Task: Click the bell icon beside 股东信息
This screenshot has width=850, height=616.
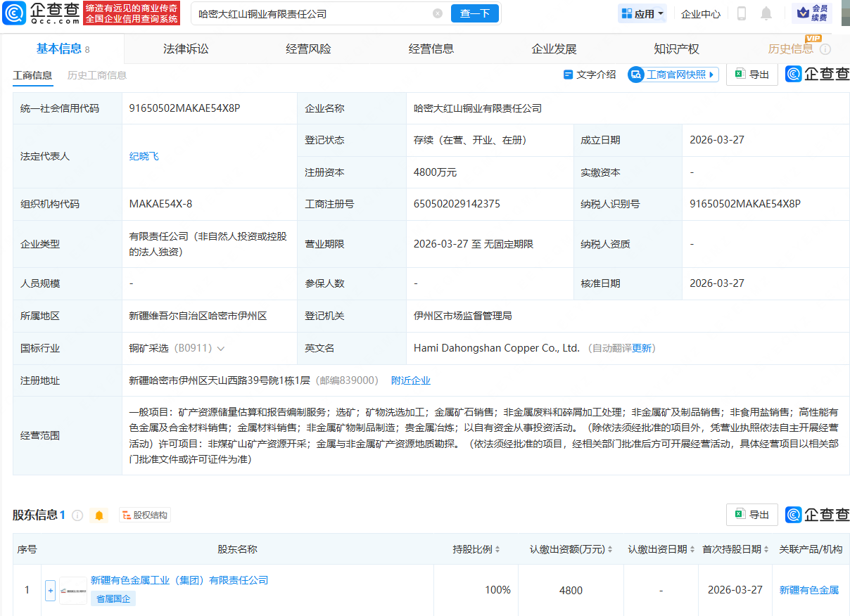Action: point(99,515)
